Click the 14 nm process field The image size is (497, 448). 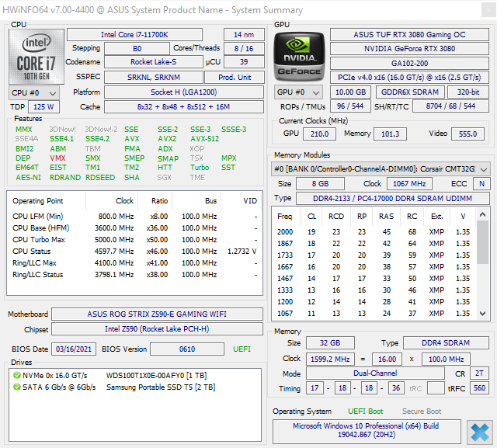pyautogui.click(x=244, y=34)
